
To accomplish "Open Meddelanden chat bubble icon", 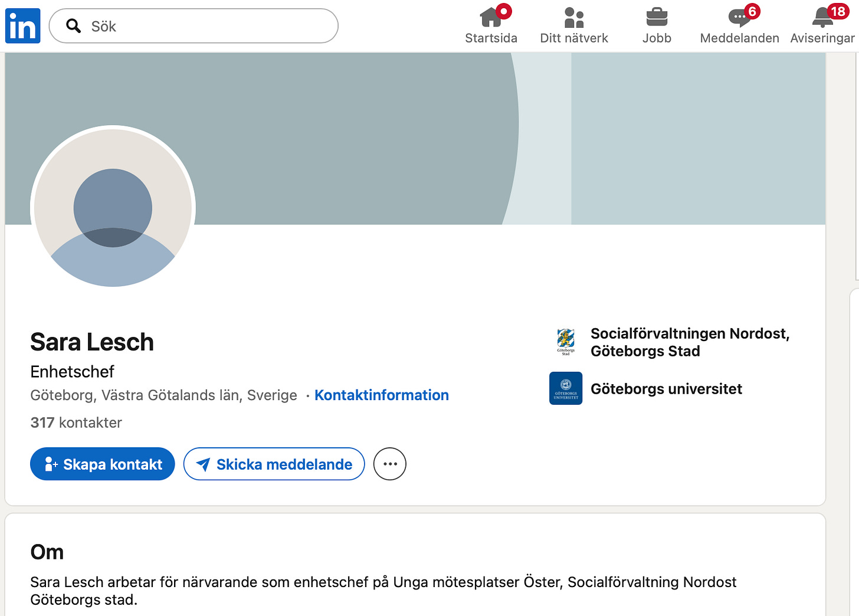I will 739,17.
